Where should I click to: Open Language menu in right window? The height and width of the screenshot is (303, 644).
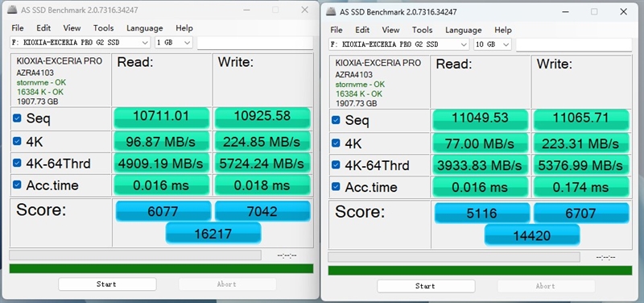click(464, 30)
